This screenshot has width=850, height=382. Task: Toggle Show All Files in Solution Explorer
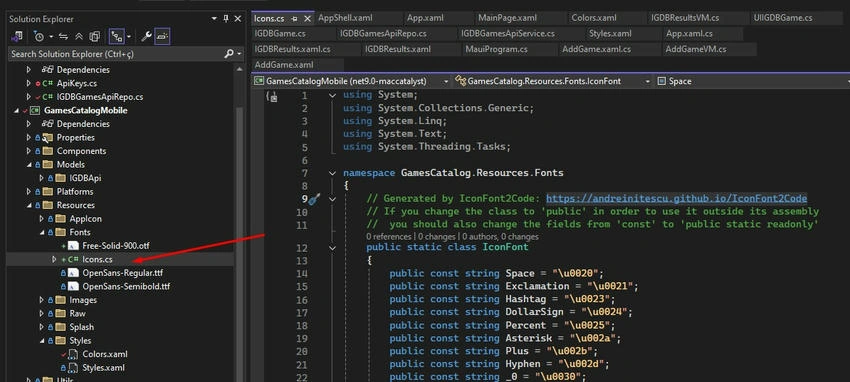tap(94, 36)
